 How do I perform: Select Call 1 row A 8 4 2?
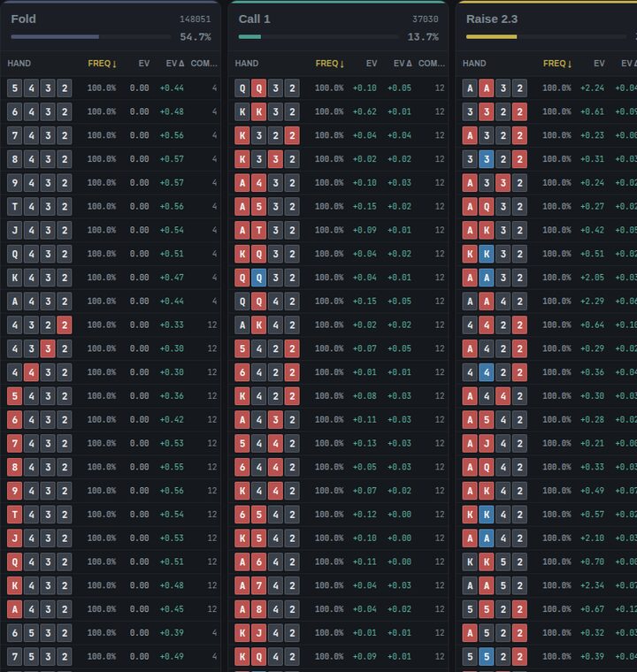tap(338, 609)
